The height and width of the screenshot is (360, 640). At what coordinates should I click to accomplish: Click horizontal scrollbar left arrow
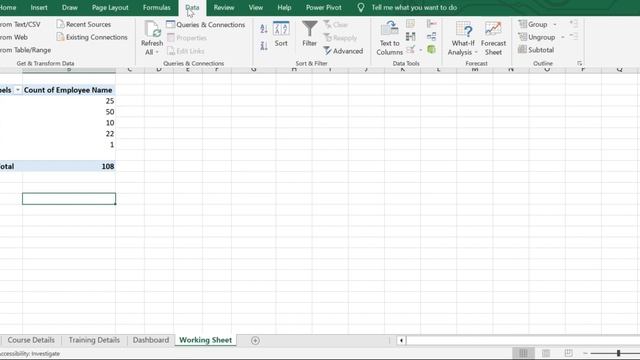click(x=401, y=340)
